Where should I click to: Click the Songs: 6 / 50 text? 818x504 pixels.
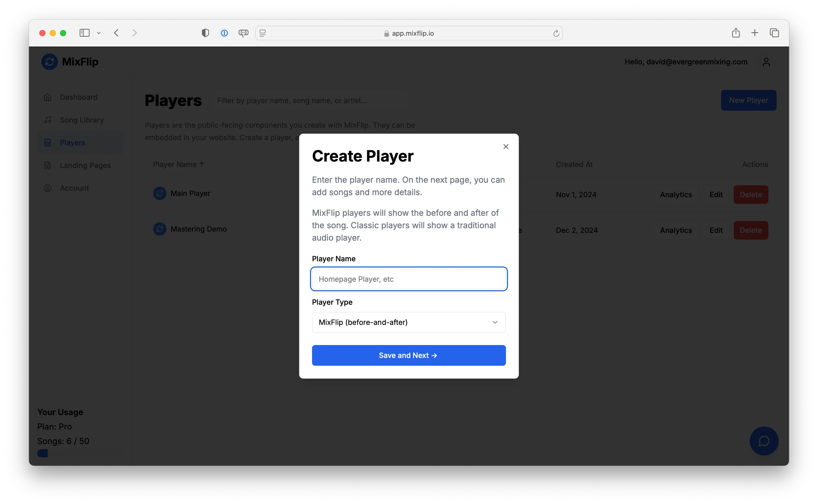click(63, 441)
